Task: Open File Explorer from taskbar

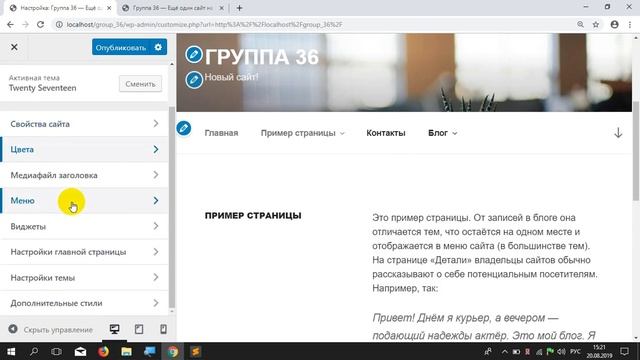Action: click(127, 351)
